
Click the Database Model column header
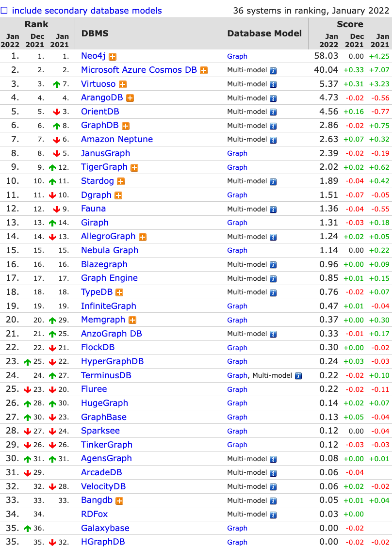click(x=264, y=33)
